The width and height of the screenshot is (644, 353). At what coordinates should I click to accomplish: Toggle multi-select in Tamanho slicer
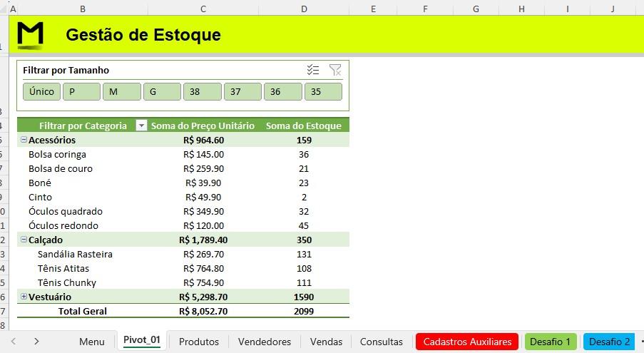[x=313, y=70]
